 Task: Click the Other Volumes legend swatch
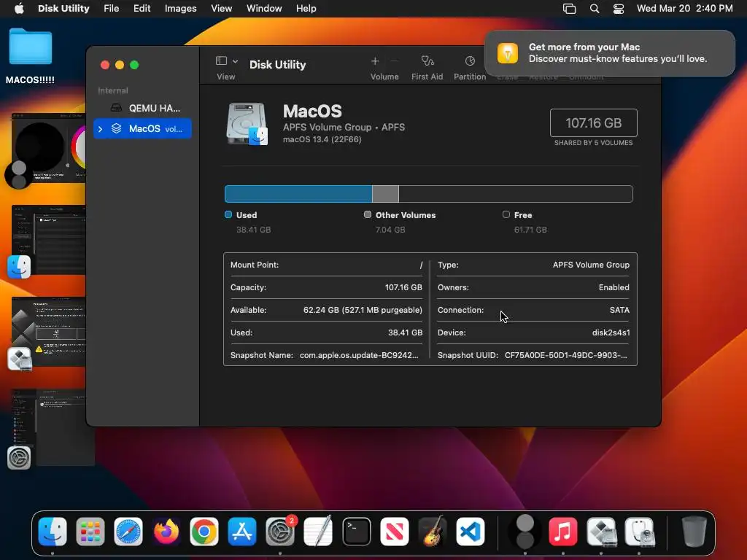[368, 215]
